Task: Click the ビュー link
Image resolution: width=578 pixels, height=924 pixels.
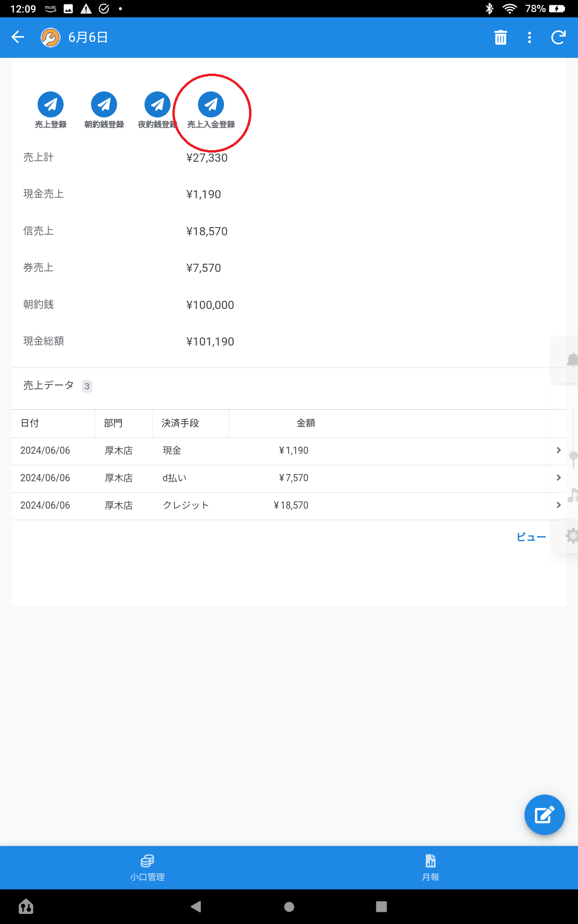Action: point(531,537)
